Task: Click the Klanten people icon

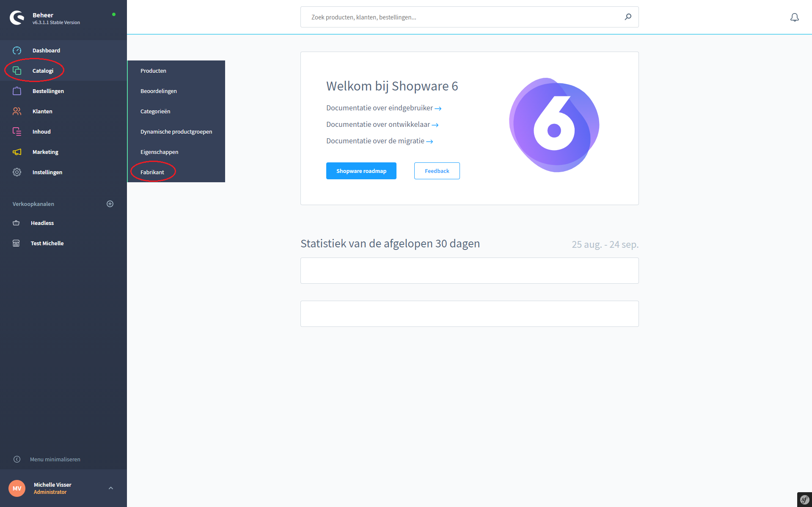Action: pos(17,111)
